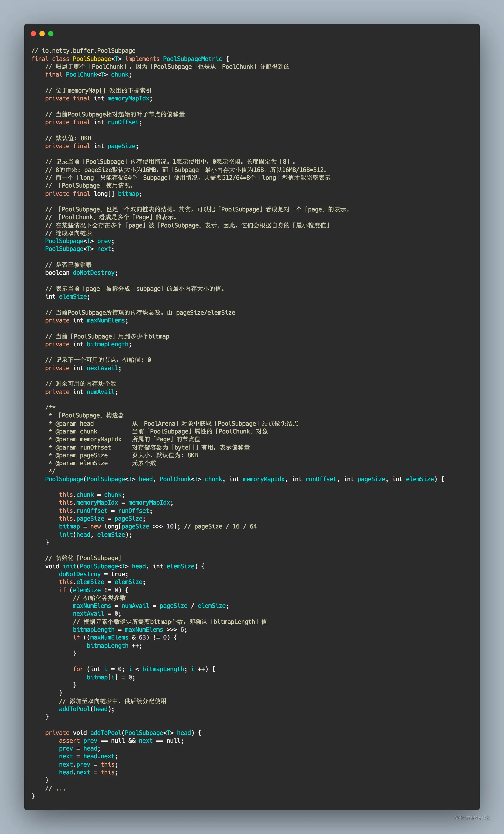Select the statement "doNotDestroy = true;"
Screen dimensions: 504x834
[x=93, y=574]
